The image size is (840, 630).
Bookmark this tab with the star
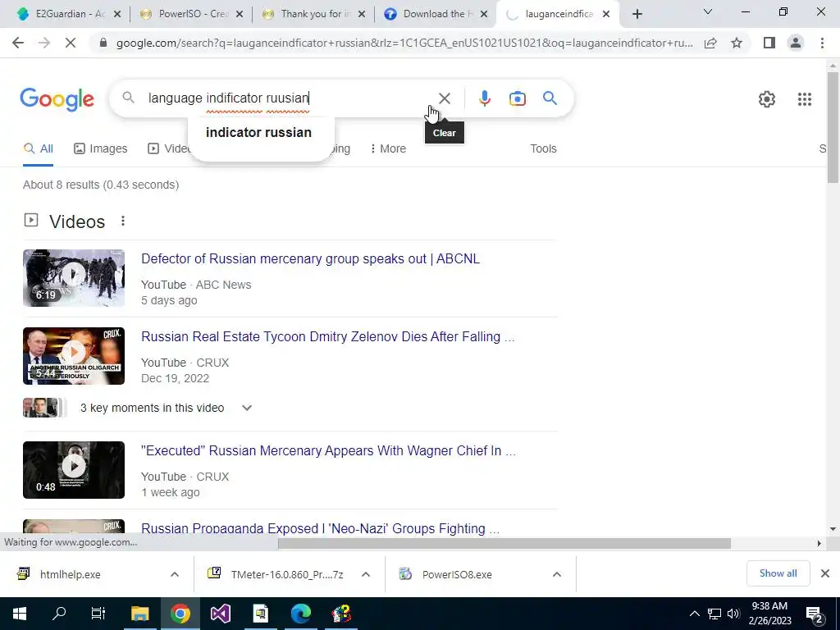point(737,43)
